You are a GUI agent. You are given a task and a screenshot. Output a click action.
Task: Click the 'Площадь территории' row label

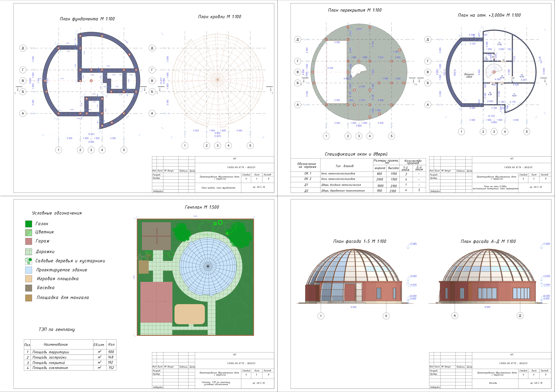(x=51, y=352)
